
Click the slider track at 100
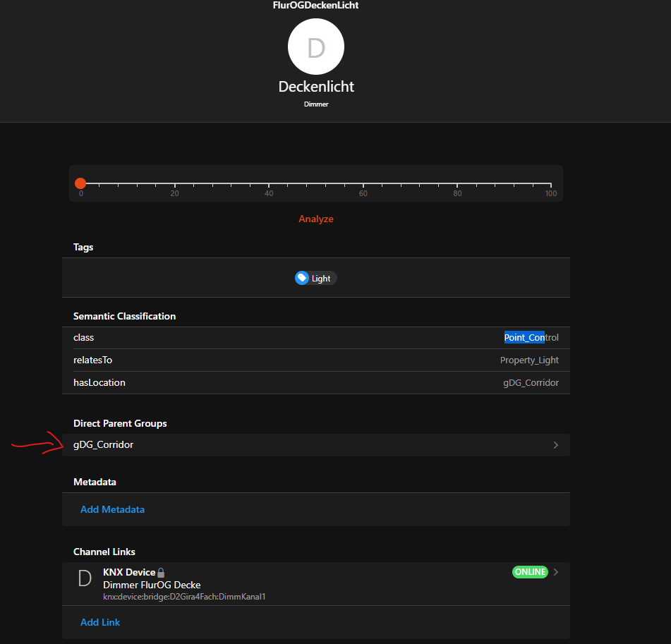point(551,183)
